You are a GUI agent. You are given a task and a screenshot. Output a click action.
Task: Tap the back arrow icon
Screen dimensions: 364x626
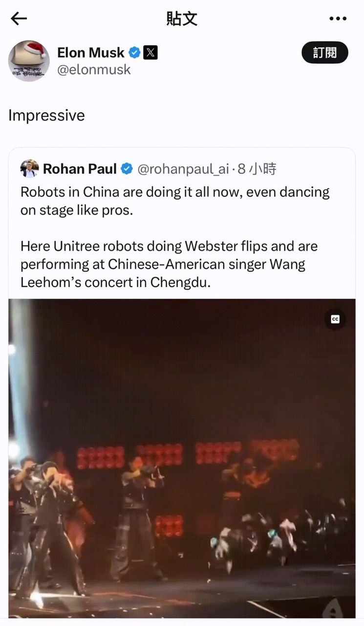[x=19, y=19]
